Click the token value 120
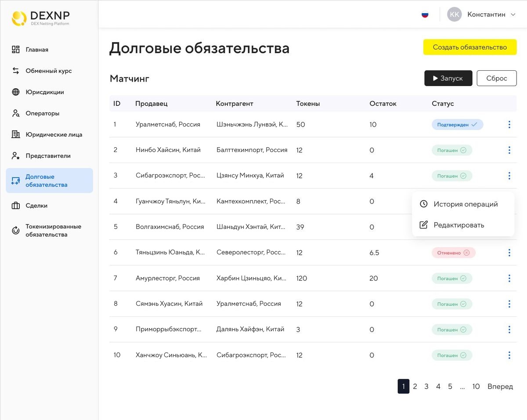Viewport: 527px width, 420px height. click(302, 278)
